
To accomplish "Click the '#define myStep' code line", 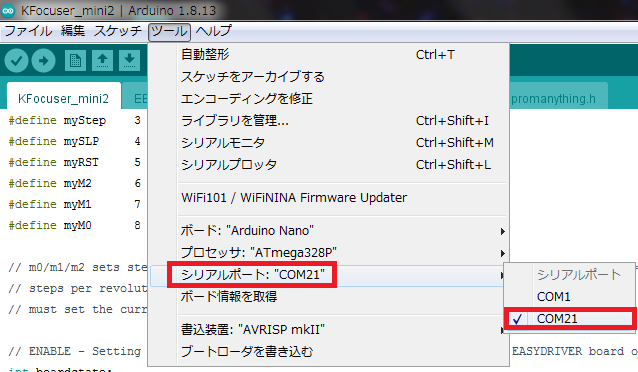I will click(74, 120).
